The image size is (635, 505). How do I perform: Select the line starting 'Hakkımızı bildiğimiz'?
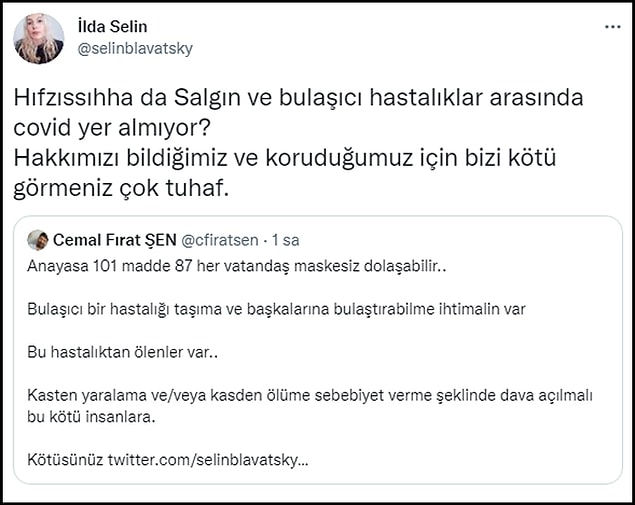[x=285, y=158]
